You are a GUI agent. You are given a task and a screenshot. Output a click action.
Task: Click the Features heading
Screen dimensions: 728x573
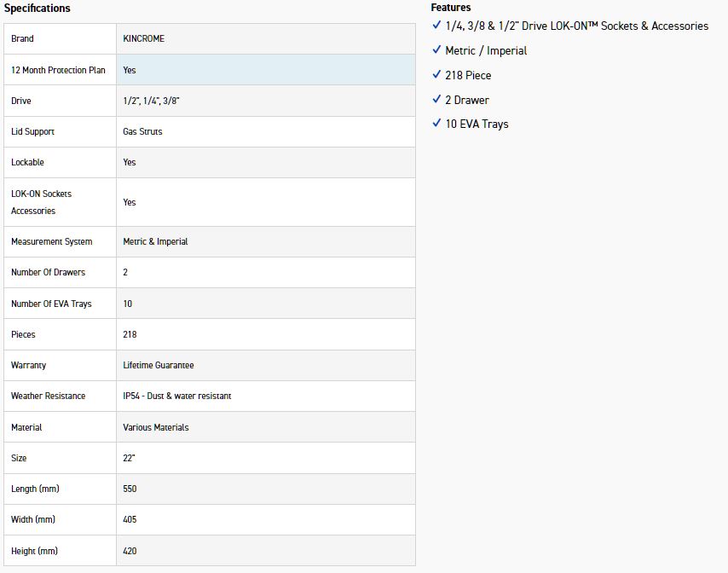(450, 8)
